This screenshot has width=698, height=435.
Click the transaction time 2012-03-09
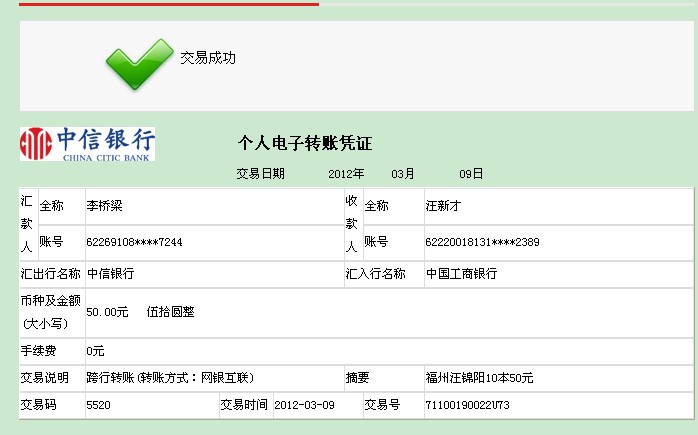coord(304,405)
